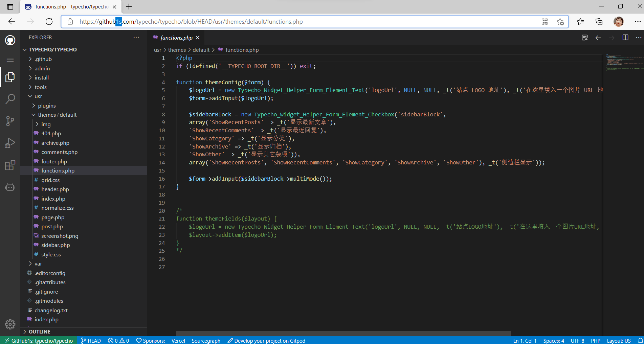Close the functions.php editor tab
The height and width of the screenshot is (344, 644).
[x=198, y=38]
